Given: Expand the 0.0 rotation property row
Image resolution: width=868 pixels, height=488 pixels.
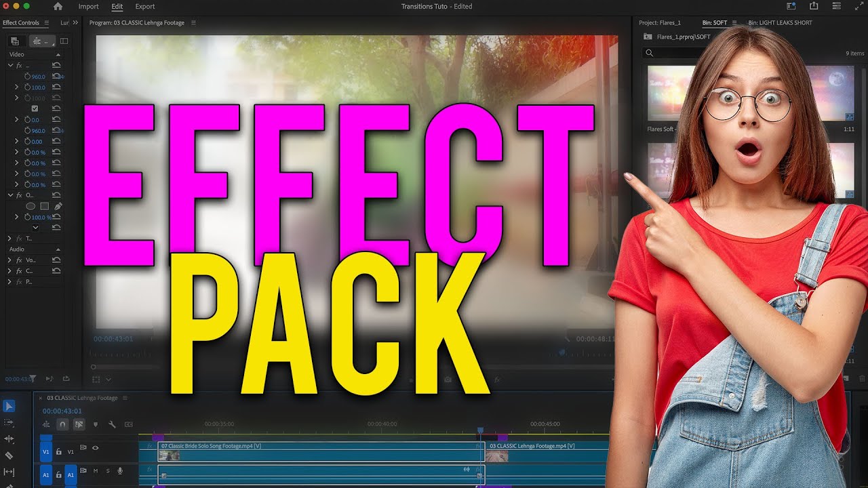Looking at the screenshot, I should 17,119.
